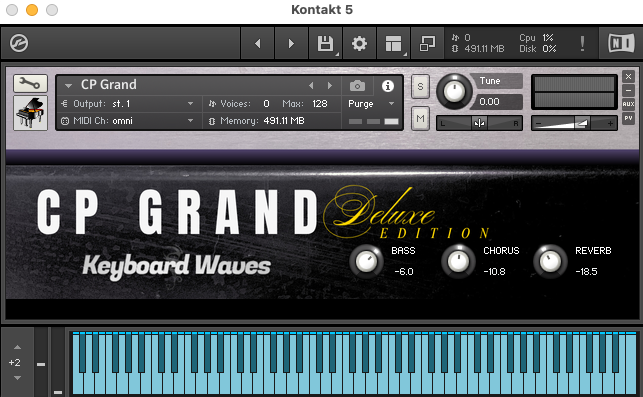643x397 pixels.
Task: Remove the instrument with X button
Action: [x=628, y=77]
